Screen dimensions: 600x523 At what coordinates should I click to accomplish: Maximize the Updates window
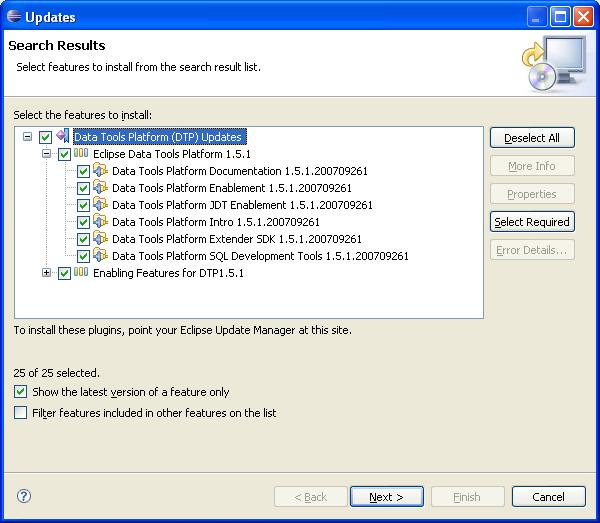560,16
